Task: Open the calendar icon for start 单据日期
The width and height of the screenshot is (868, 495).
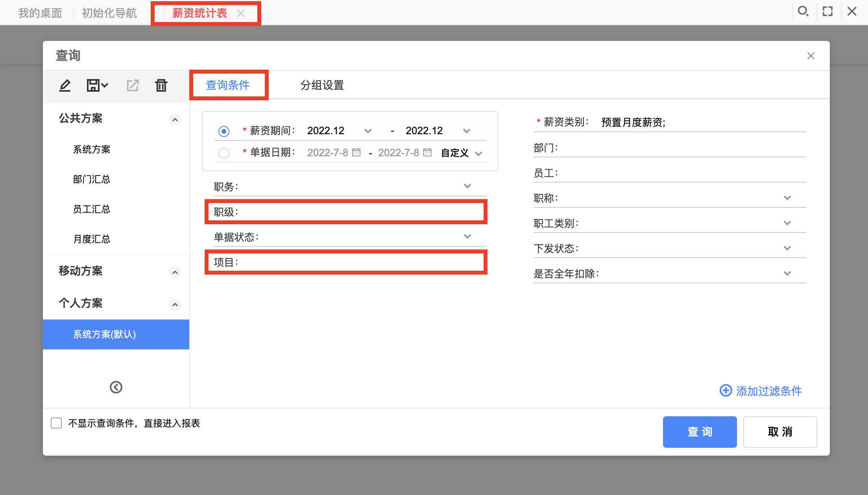Action: click(356, 152)
